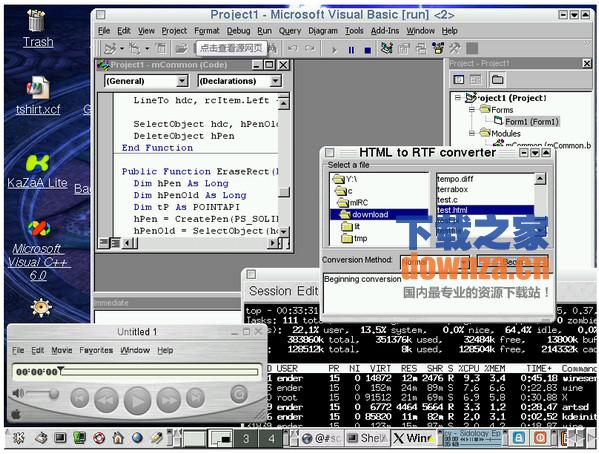
Task: Open the Conversion Method combo box
Action: [x=435, y=262]
